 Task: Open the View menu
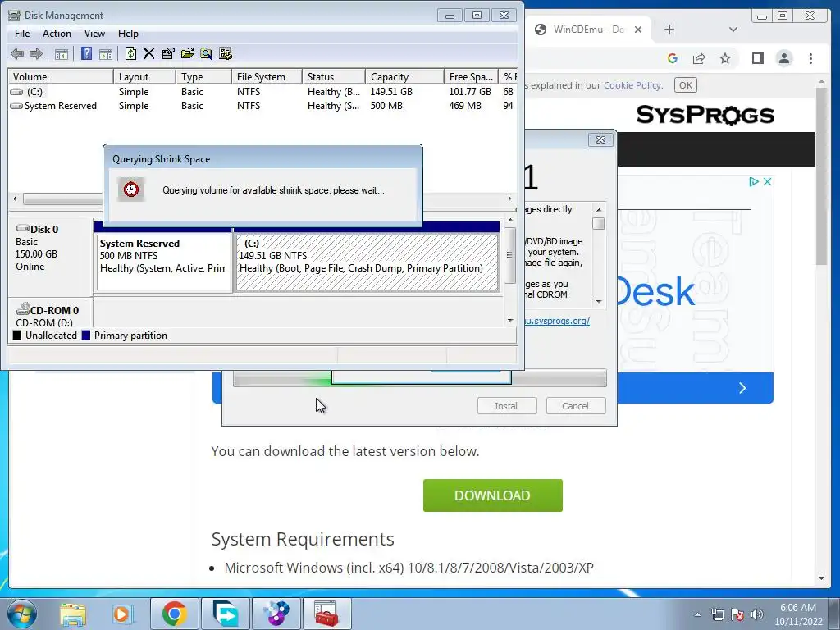tap(94, 33)
